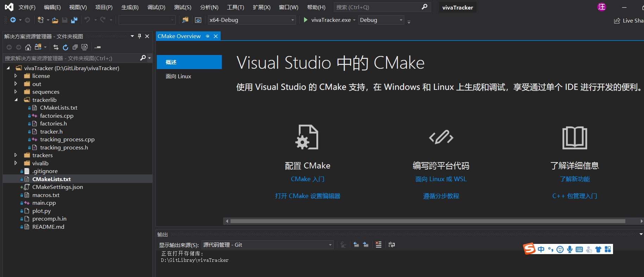Click Home icon in Solution Explorer toolbar
Image resolution: width=644 pixels, height=277 pixels.
coord(28,47)
